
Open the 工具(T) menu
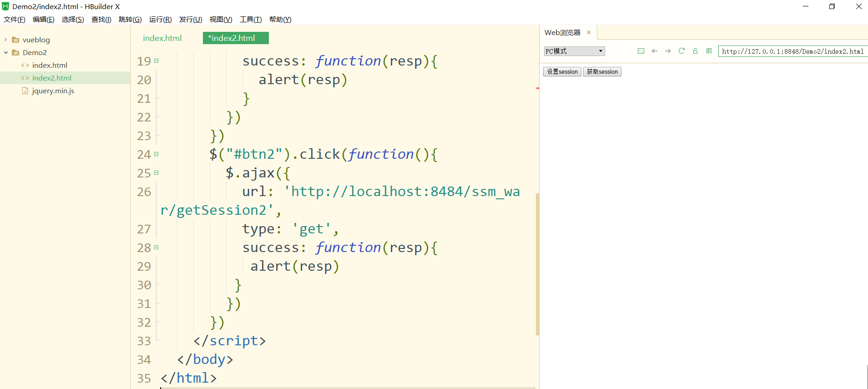pyautogui.click(x=251, y=19)
